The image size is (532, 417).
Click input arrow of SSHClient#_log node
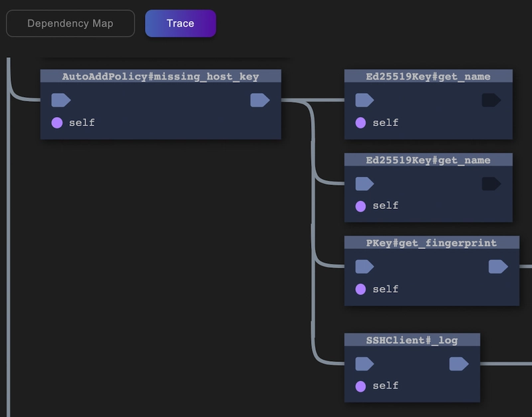coord(364,364)
